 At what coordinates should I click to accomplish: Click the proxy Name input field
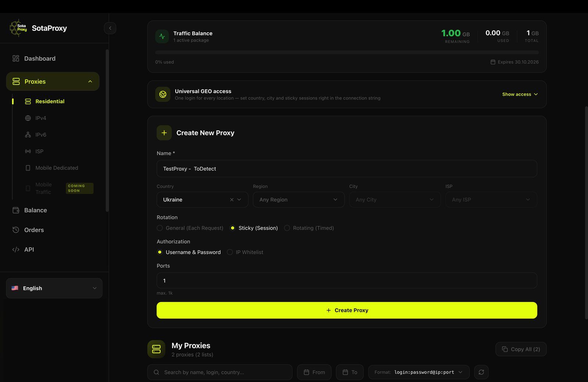click(x=347, y=169)
